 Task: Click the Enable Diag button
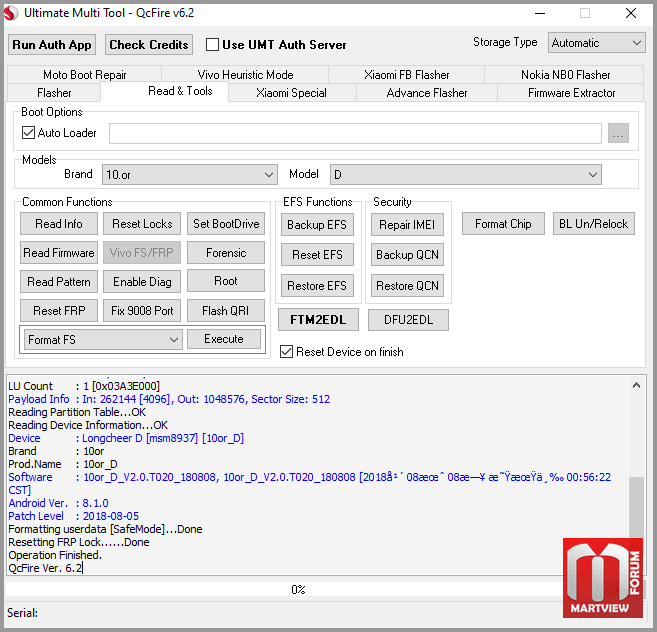(142, 282)
